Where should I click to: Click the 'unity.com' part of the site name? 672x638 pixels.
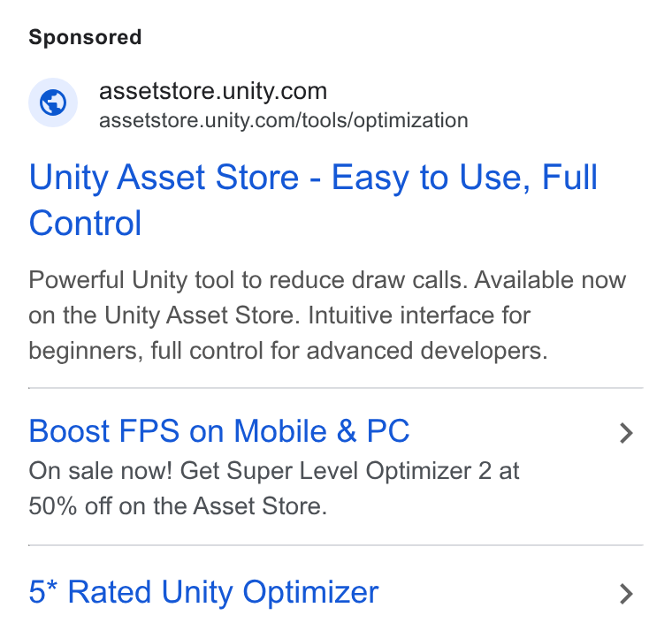[x=274, y=91]
